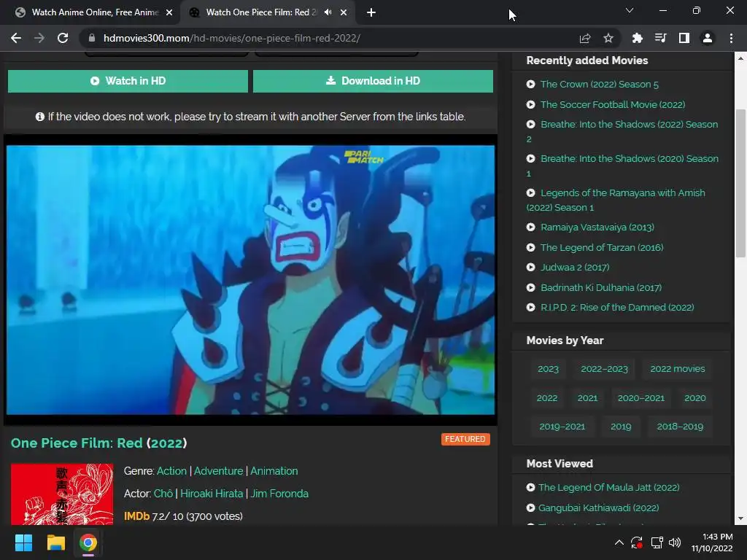Click Watch in HD button
747x560 pixels.
coord(128,81)
